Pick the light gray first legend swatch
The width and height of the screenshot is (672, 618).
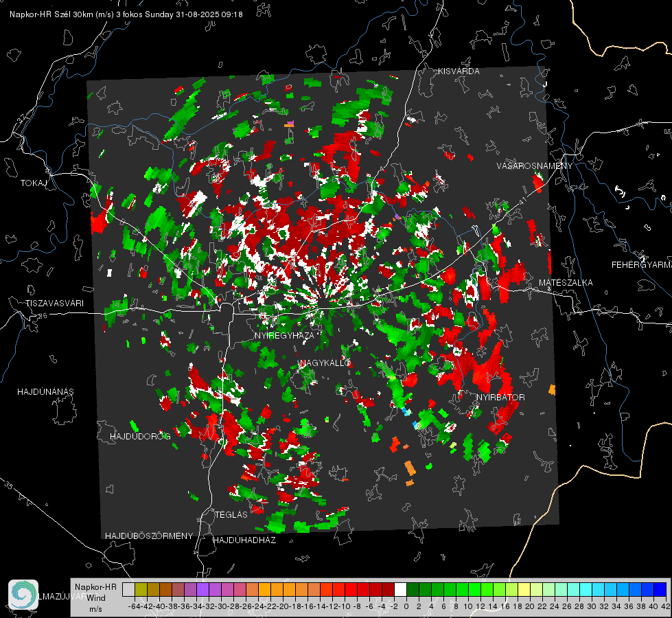pos(128,589)
